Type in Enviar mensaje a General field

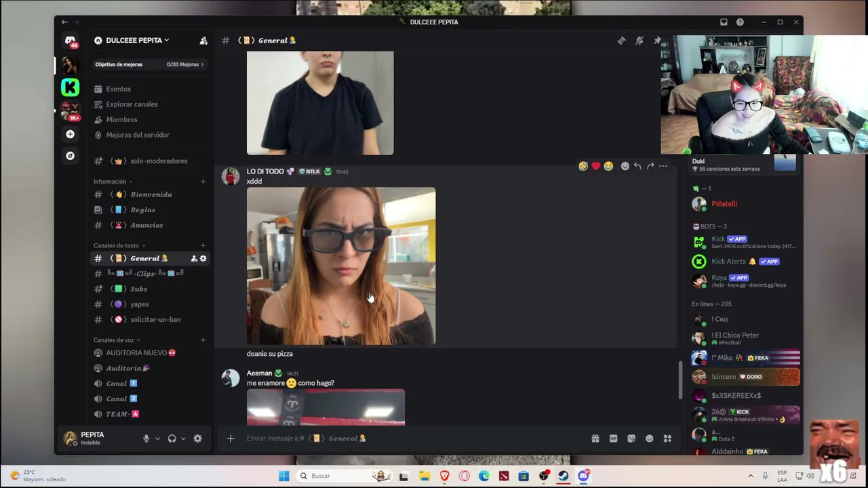(414, 439)
